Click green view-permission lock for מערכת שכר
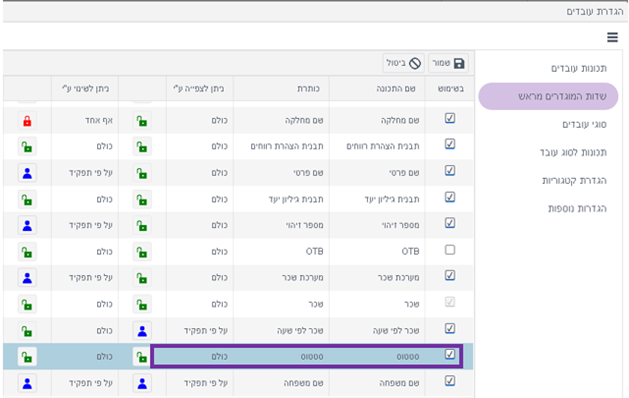 pyautogui.click(x=142, y=278)
